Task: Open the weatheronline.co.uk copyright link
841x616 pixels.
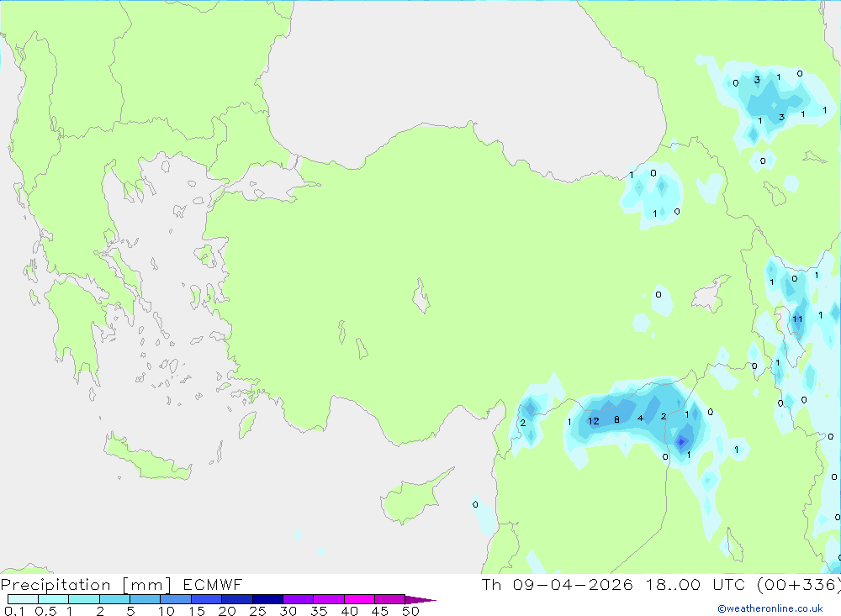Action: coord(770,608)
